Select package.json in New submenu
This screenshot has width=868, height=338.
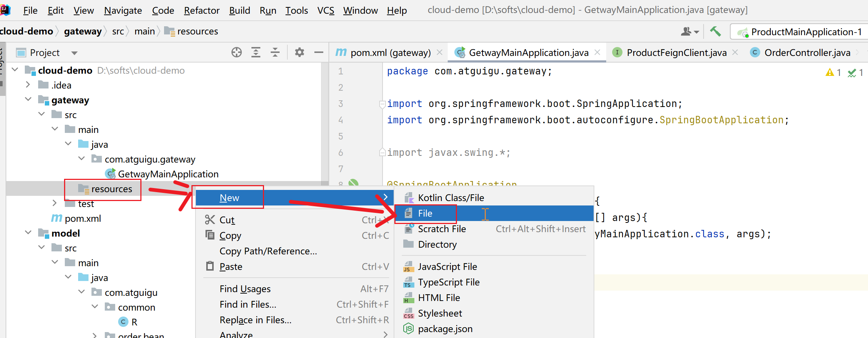pos(494,329)
